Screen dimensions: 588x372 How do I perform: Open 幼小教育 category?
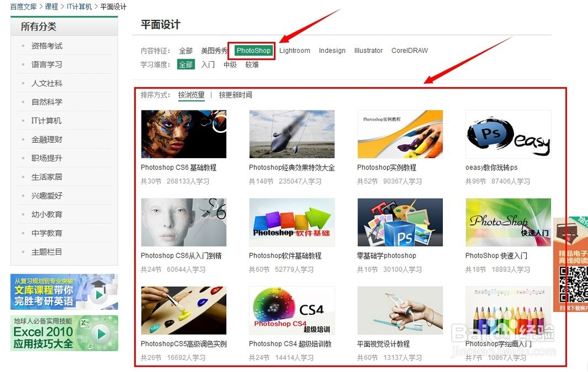47,215
